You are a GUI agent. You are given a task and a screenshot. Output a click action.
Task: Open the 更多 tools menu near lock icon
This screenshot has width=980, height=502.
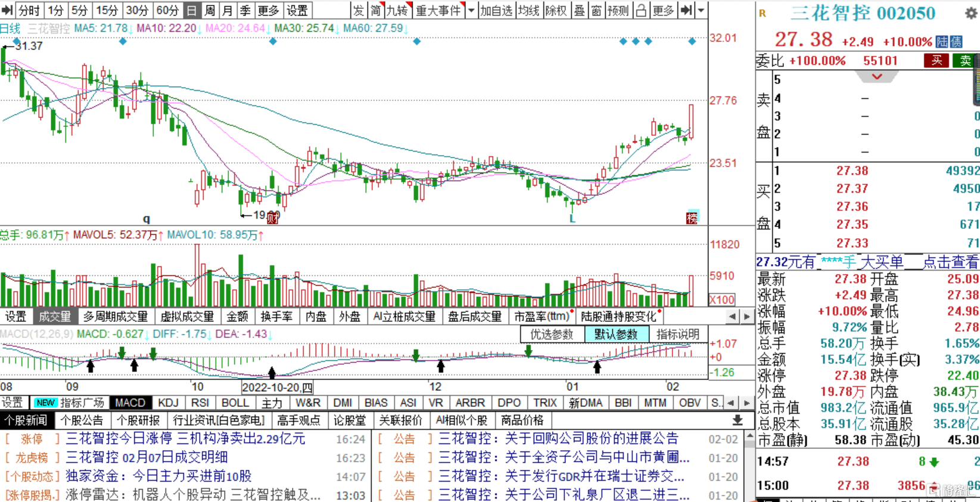663,10
